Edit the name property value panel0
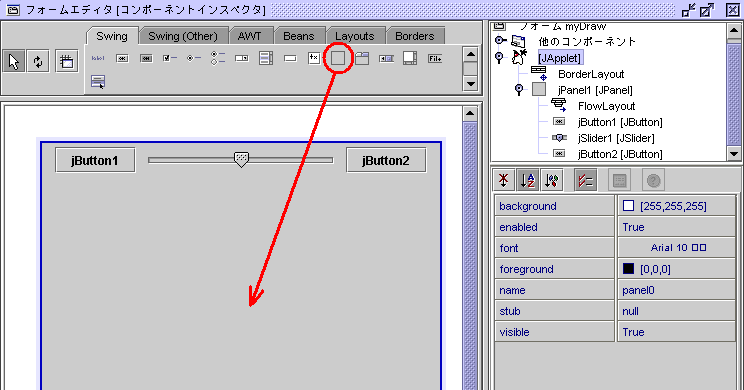Viewport: 744px width, 390px height. pyautogui.click(x=676, y=290)
